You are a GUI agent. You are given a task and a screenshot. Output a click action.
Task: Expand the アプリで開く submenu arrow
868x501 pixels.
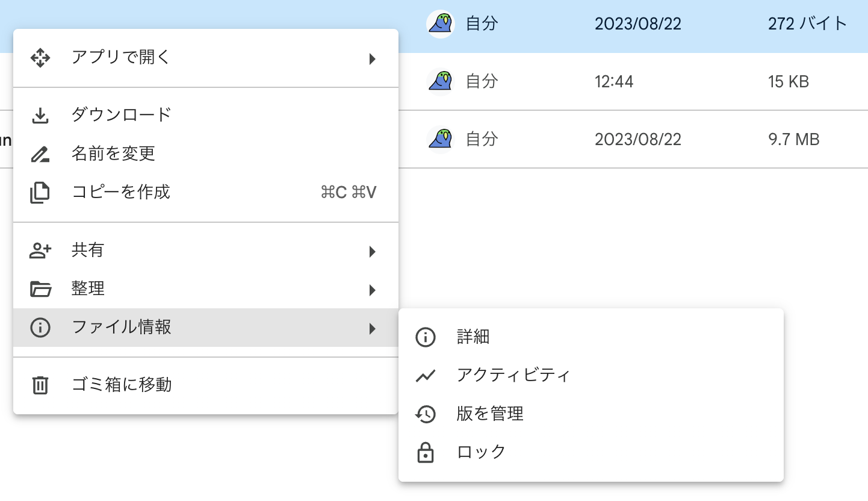(372, 58)
